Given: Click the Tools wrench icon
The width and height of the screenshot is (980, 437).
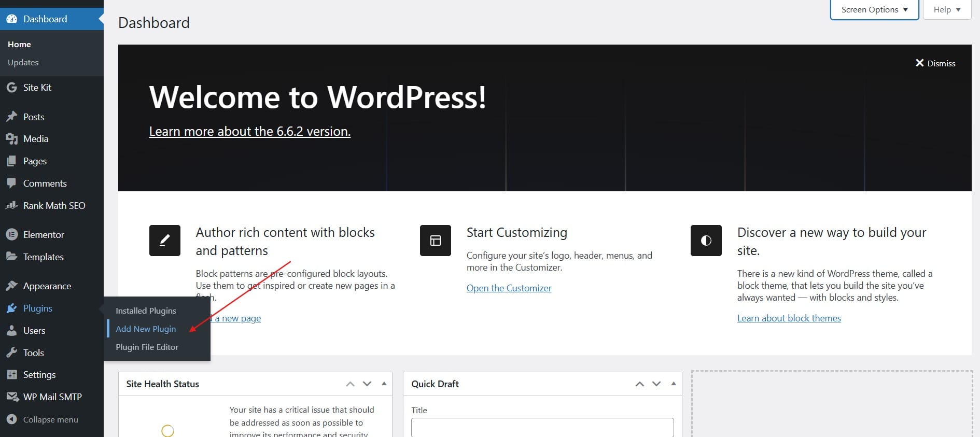Looking at the screenshot, I should [11, 353].
